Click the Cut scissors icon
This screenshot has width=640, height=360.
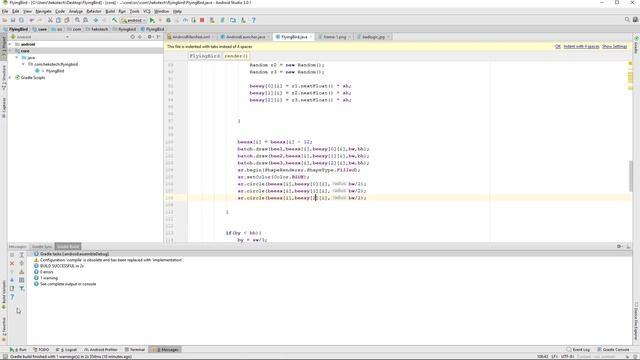pyautogui.click(x=50, y=20)
